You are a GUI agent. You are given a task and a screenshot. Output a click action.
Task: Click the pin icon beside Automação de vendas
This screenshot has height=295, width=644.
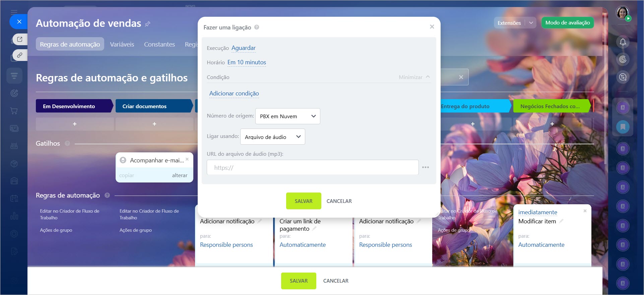tap(147, 24)
